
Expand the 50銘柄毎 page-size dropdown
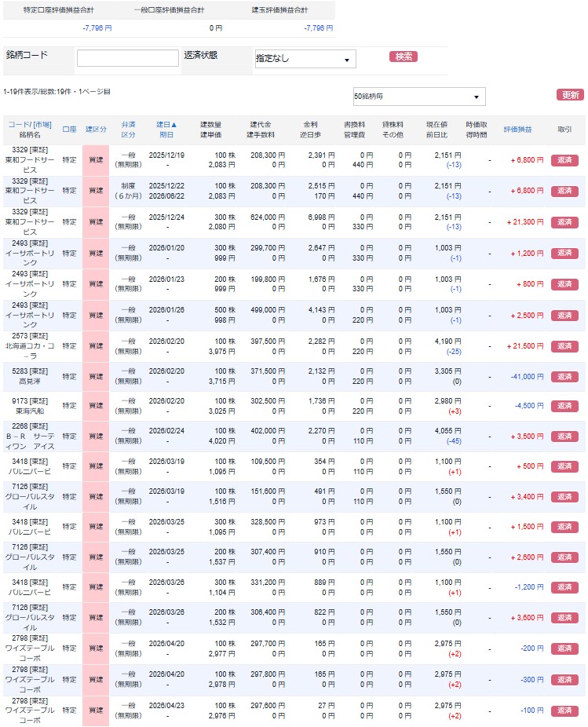[418, 97]
